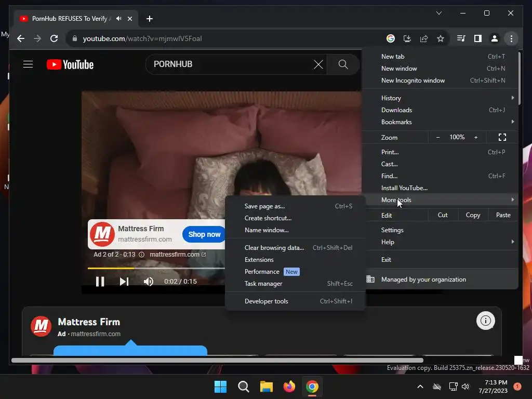532x399 pixels.
Task: Open Settings from Chrome menu
Action: tap(440, 230)
